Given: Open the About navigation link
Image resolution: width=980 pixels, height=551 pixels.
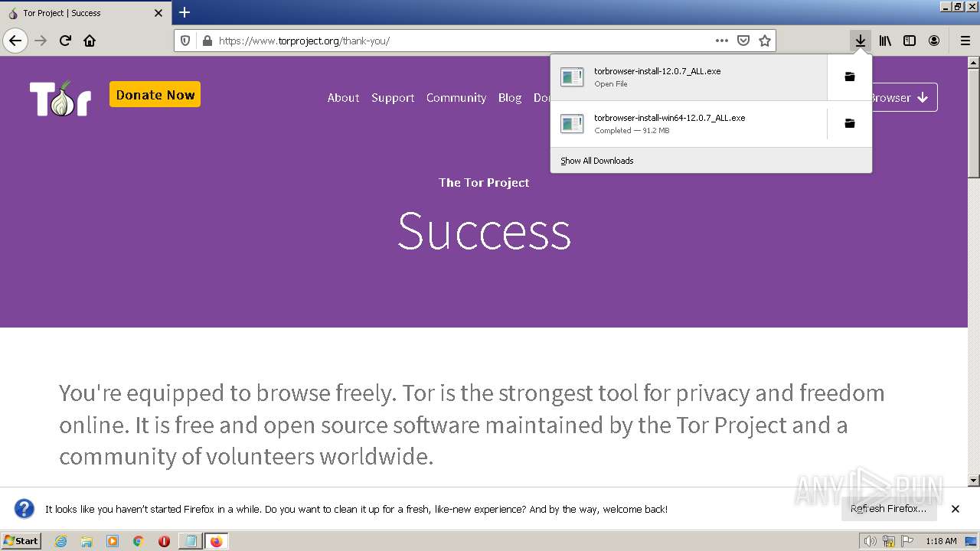Looking at the screenshot, I should click(343, 98).
